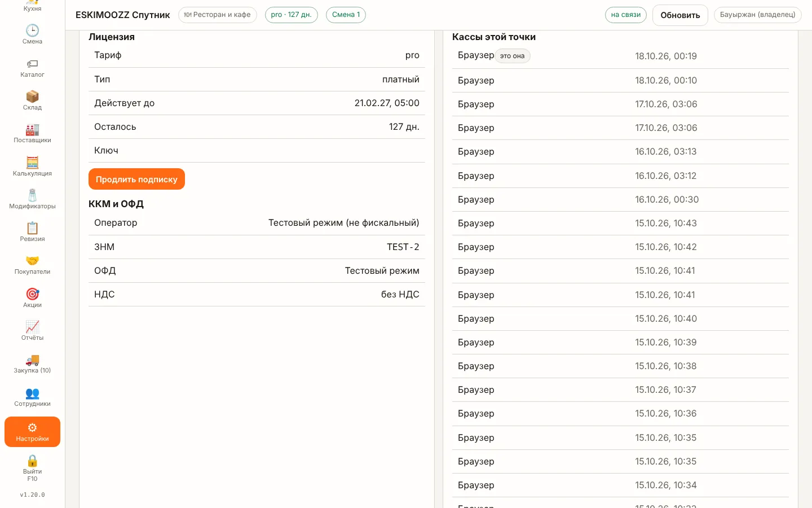The image size is (812, 508).
Task: Open the Бауыржан (владелец) user pill
Action: (757, 15)
